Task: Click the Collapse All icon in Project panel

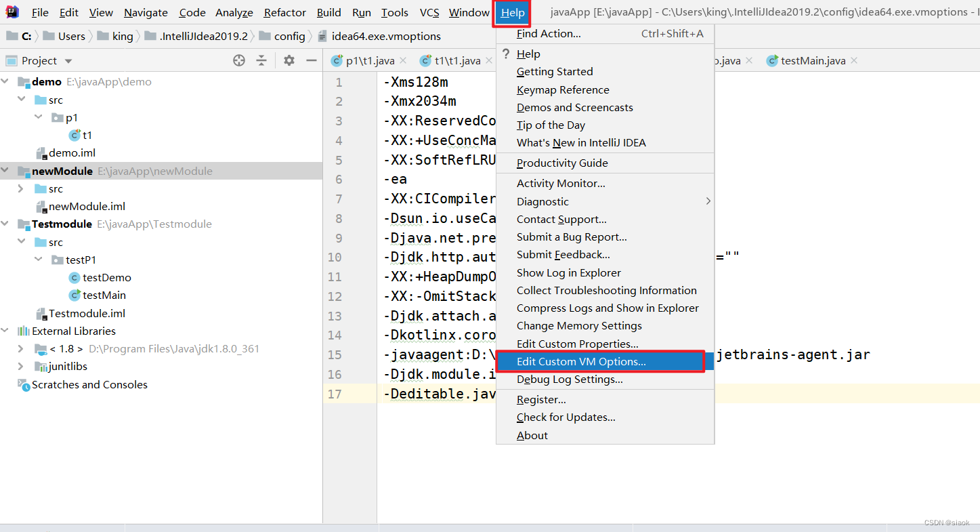Action: (261, 60)
